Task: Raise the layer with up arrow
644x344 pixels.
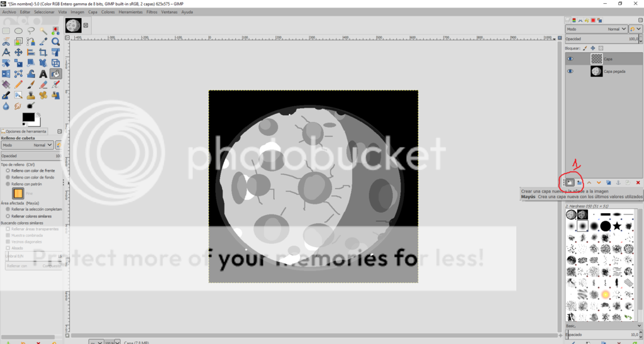Action: tap(589, 182)
